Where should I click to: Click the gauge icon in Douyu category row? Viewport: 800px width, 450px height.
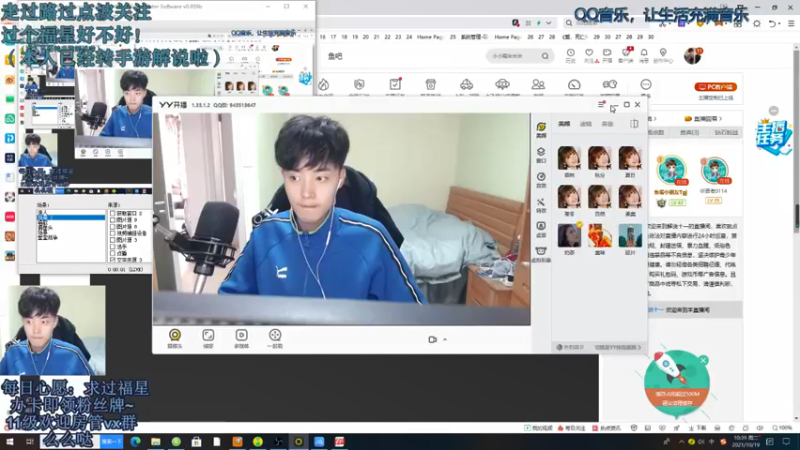pos(574,85)
